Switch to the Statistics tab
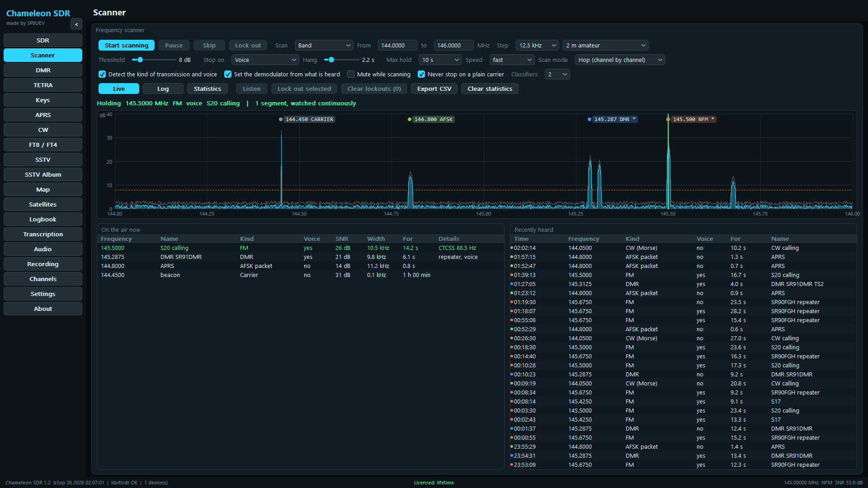This screenshot has width=868, height=488. pyautogui.click(x=208, y=89)
